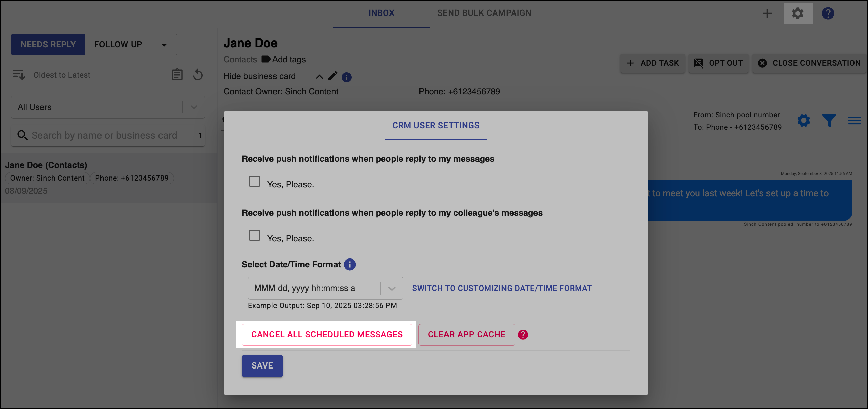Click Add tags link
The image size is (868, 409).
coord(289,59)
